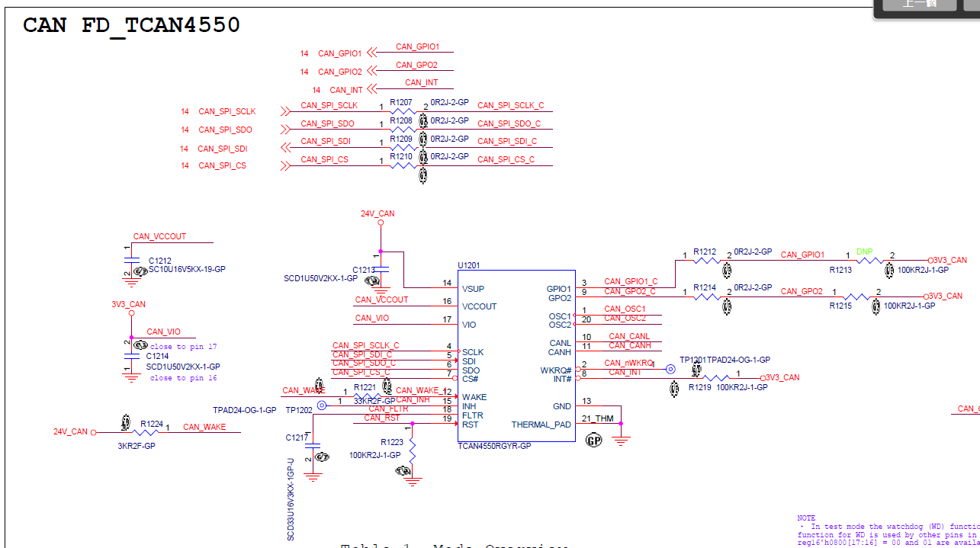Screen dimensions: 980x548
Task: Click the FLTR pin name on U1201
Action: [472, 415]
